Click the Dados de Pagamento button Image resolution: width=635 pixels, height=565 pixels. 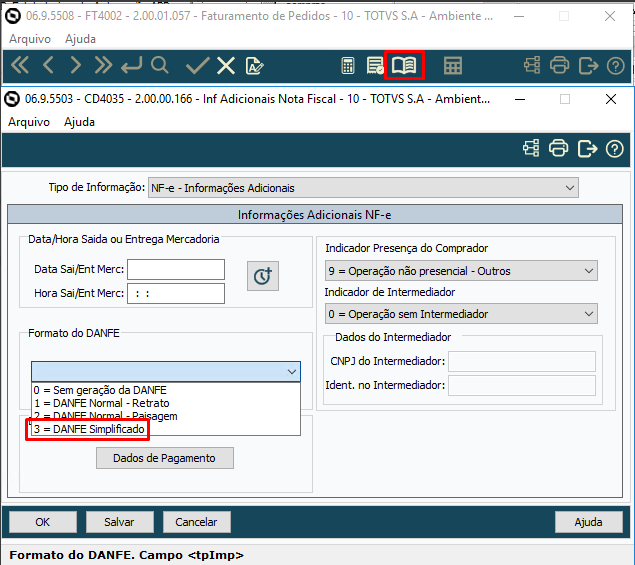point(165,458)
